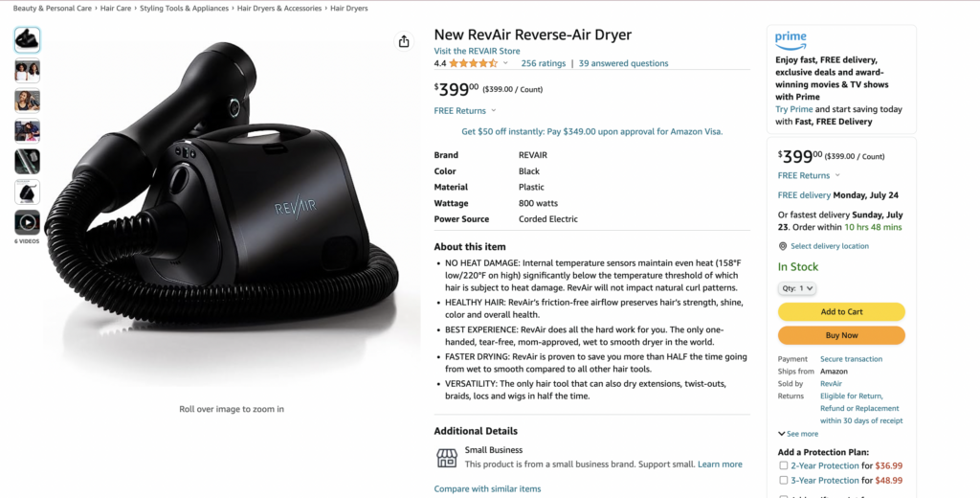Click the delivery location pin icon
Screen dimensions: 980x498
point(783,246)
